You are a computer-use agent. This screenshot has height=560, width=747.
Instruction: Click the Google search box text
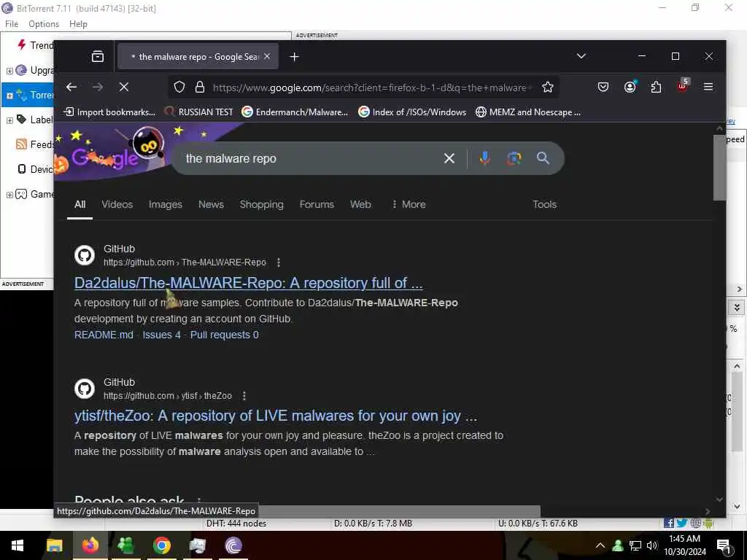point(231,158)
